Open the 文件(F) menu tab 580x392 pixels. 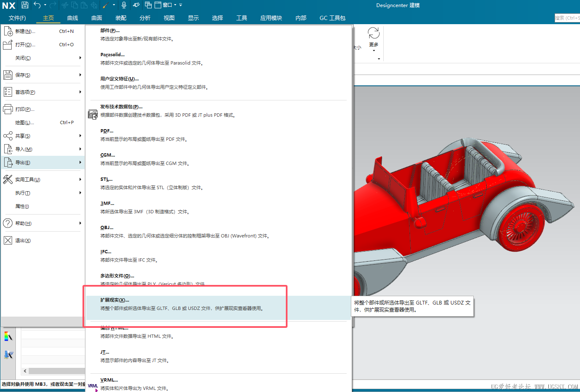coord(17,18)
